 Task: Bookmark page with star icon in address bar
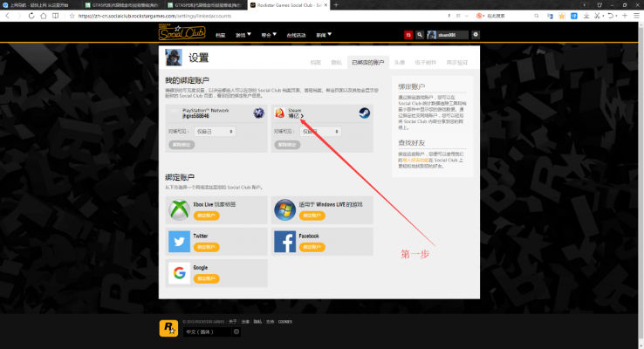72,16
